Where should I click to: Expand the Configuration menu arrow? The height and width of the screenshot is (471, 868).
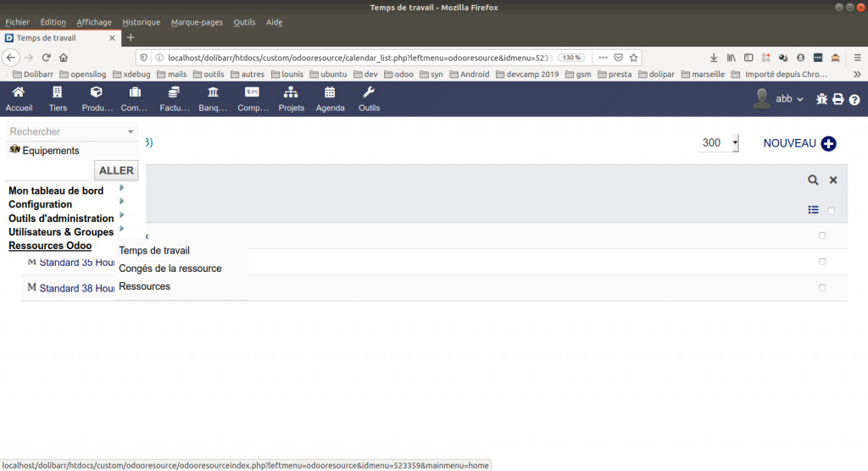[x=122, y=201]
